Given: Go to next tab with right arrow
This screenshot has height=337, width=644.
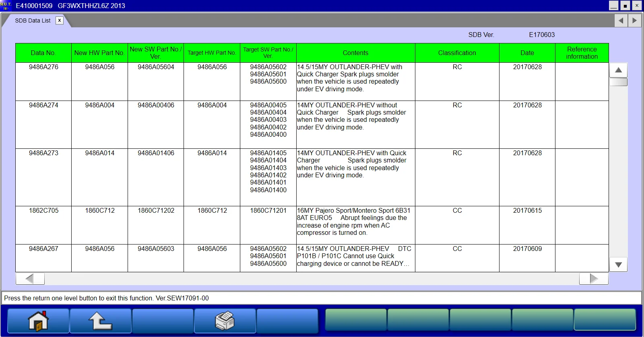Looking at the screenshot, I should (635, 21).
